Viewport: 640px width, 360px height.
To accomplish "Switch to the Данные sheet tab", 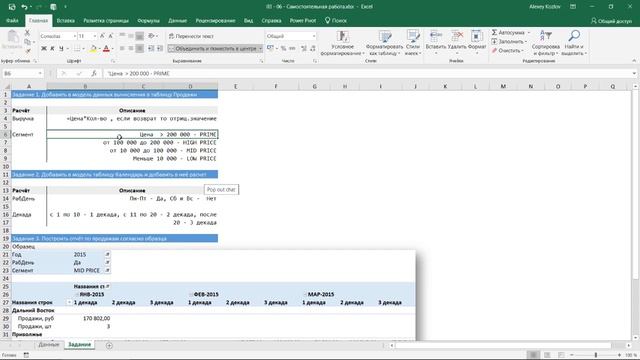I will point(49,344).
